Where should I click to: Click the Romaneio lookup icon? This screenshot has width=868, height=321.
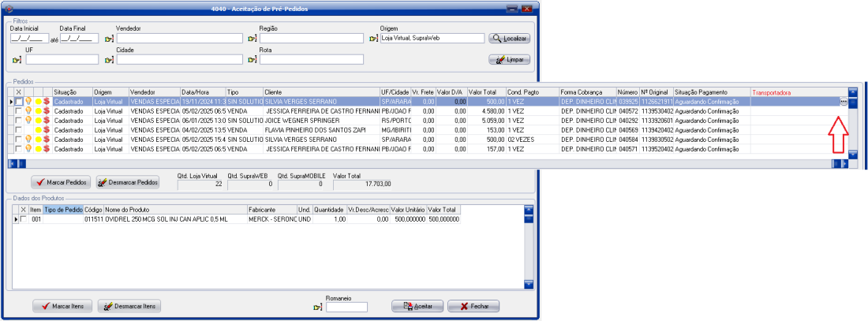coord(318,307)
